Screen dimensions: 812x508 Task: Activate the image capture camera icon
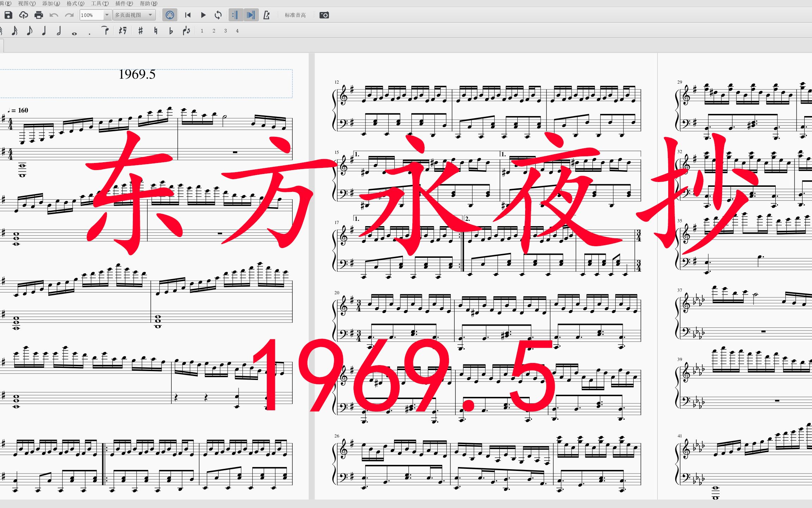[324, 15]
